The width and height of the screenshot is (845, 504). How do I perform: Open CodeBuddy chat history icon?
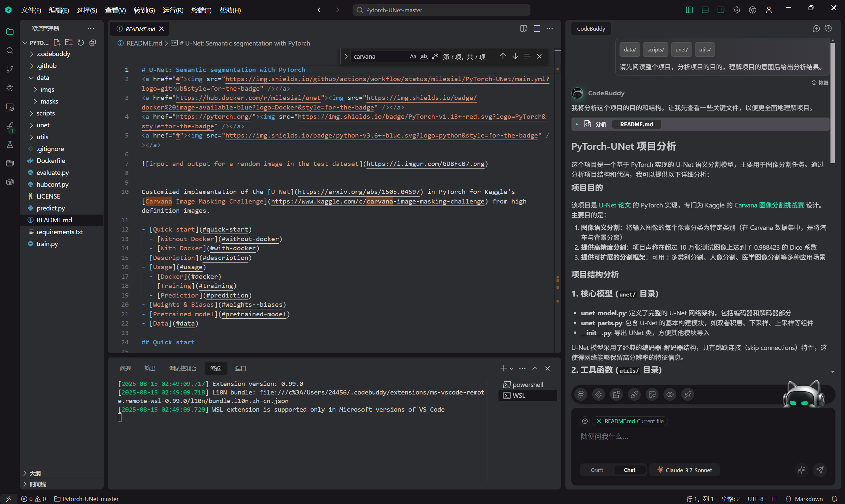828,28
